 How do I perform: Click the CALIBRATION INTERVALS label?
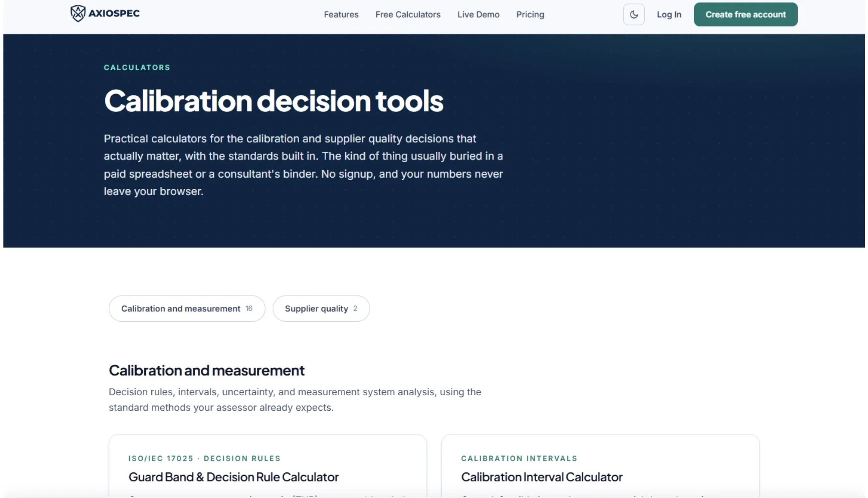(519, 458)
